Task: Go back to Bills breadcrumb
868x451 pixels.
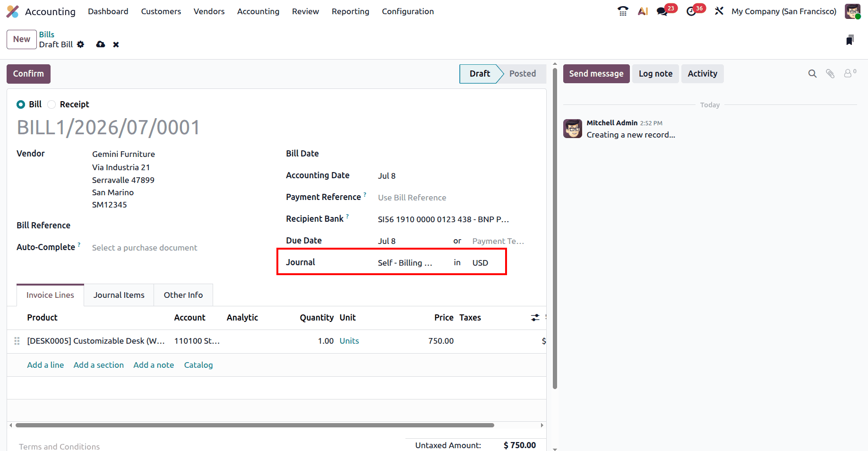Action: [47, 35]
